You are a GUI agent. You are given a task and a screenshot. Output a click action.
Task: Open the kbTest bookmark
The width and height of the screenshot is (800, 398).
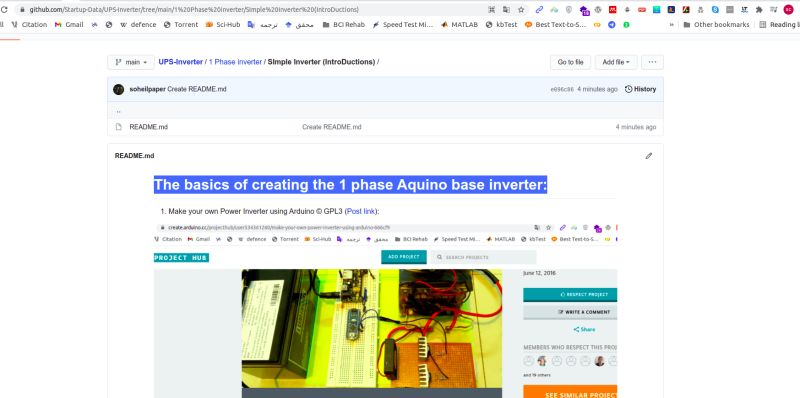(502, 24)
